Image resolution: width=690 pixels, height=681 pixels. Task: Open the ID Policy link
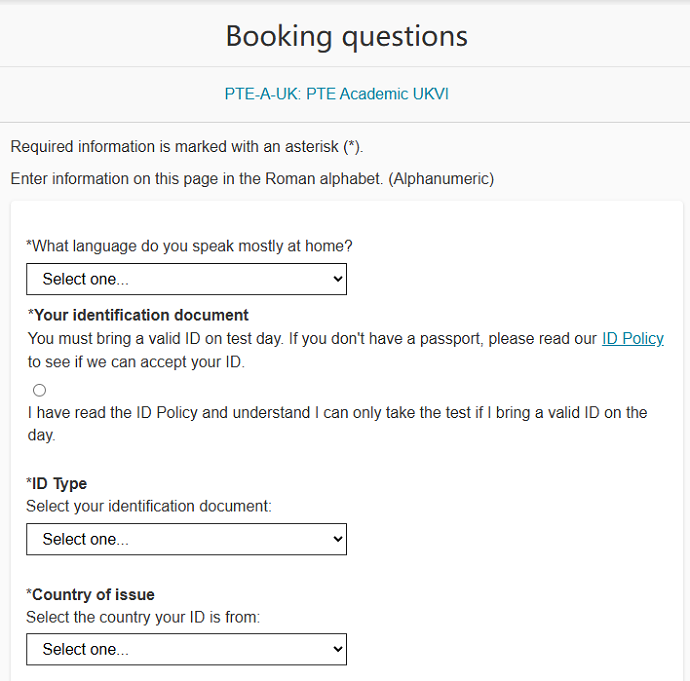pyautogui.click(x=632, y=339)
